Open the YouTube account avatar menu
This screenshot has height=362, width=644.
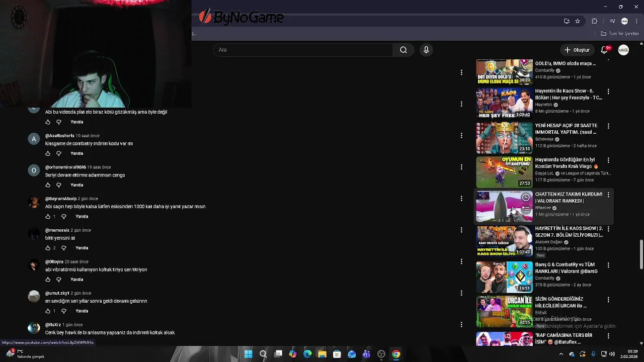623,50
